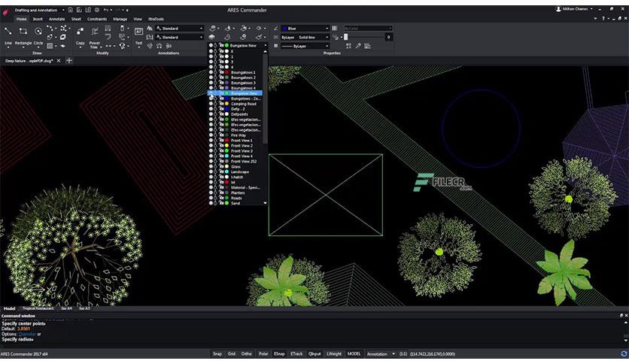Open the Blue line color dropdown
629x364 pixels.
(x=305, y=28)
